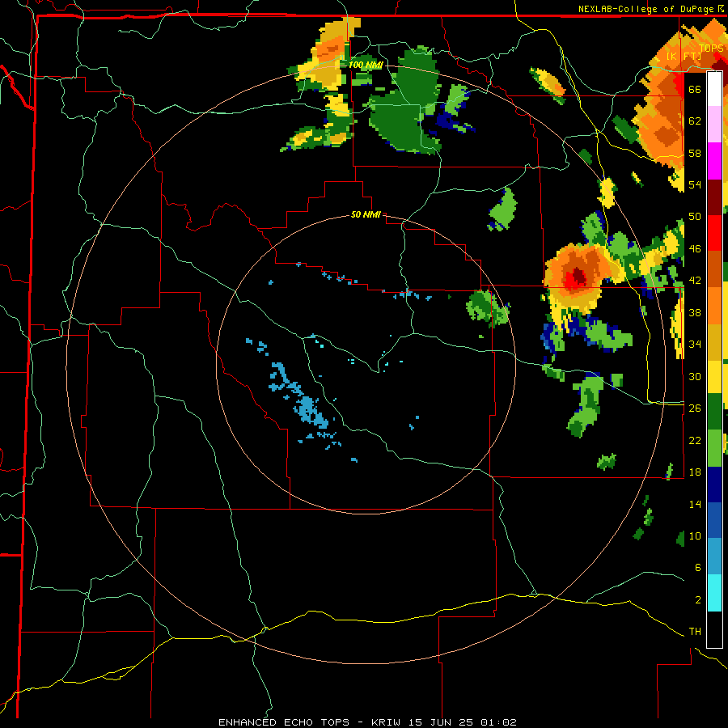
Task: Click the 'TH' legend label
Action: point(695,632)
